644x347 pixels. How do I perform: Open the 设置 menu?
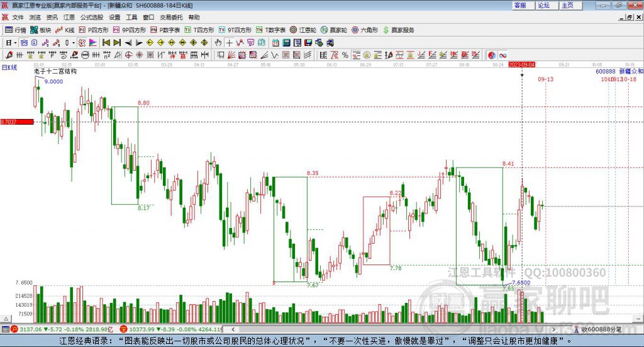pos(114,17)
